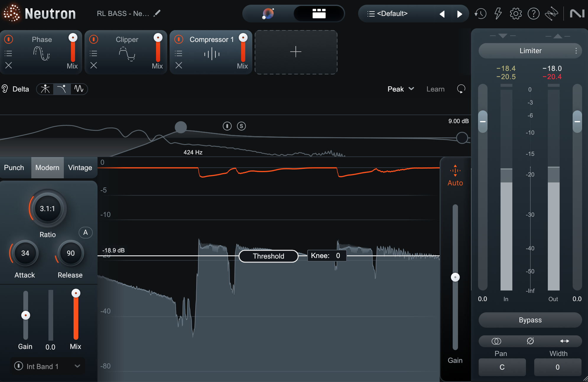Click the compressor Mix slider handle
The image size is (588, 382).
[x=76, y=293]
